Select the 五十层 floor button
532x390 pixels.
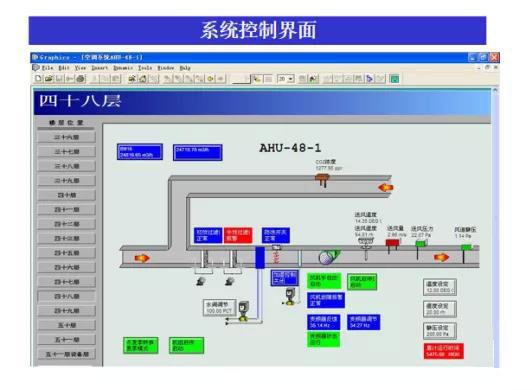pyautogui.click(x=66, y=325)
